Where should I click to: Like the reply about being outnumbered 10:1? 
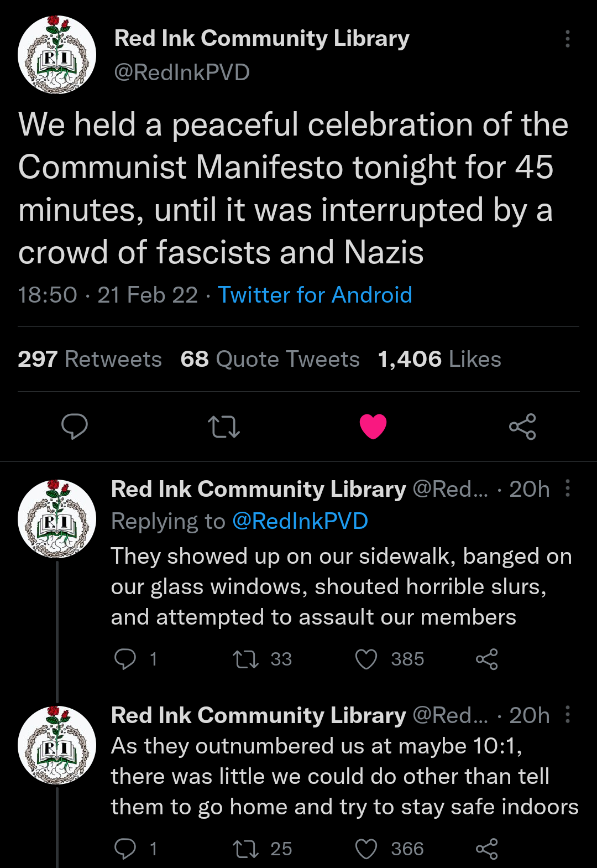pos(366,848)
